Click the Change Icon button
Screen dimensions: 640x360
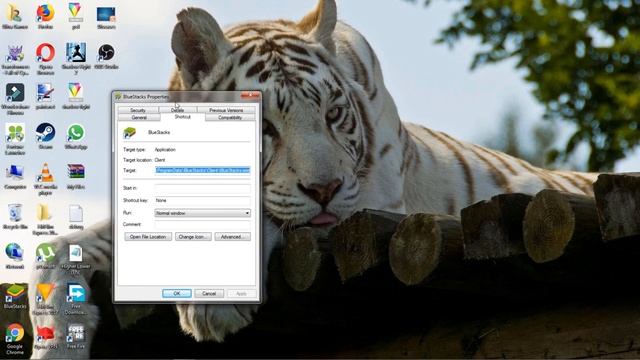pos(193,237)
